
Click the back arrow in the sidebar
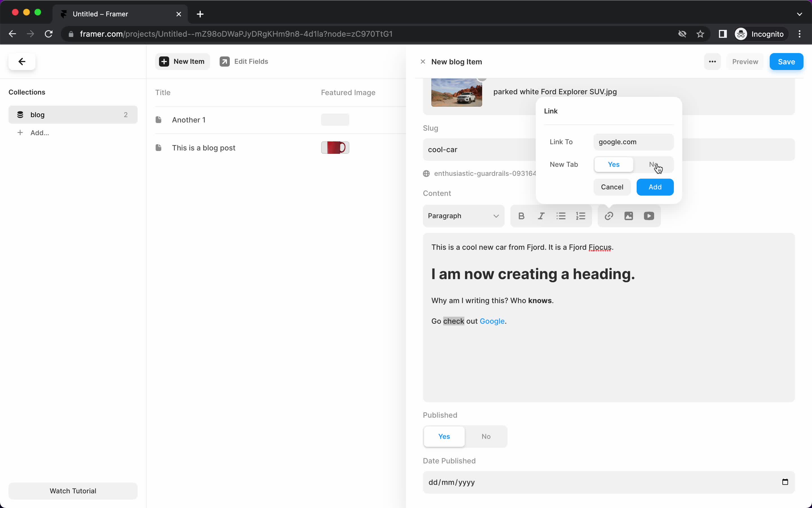click(x=22, y=62)
